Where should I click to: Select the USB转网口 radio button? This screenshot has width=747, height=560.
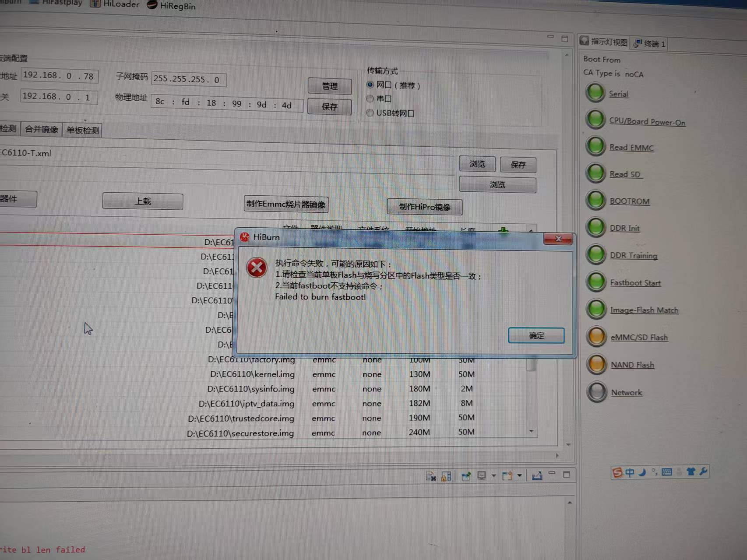(x=370, y=113)
